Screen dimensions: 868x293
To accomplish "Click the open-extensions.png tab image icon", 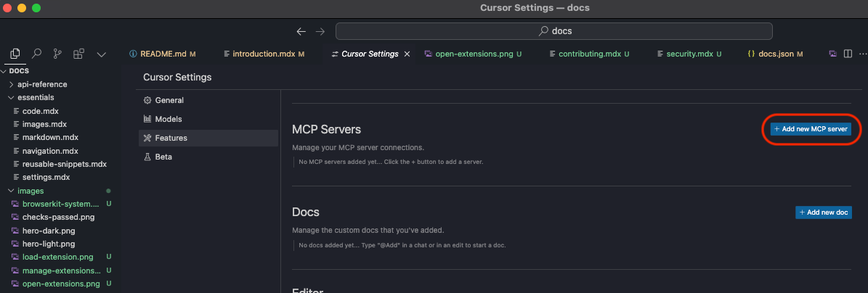I will 429,54.
